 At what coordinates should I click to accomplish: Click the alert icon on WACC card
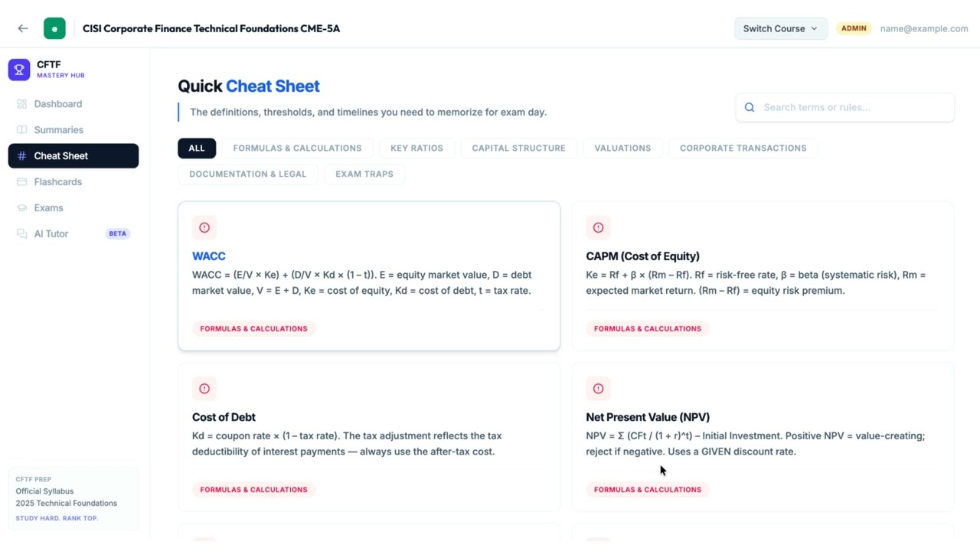(x=204, y=227)
